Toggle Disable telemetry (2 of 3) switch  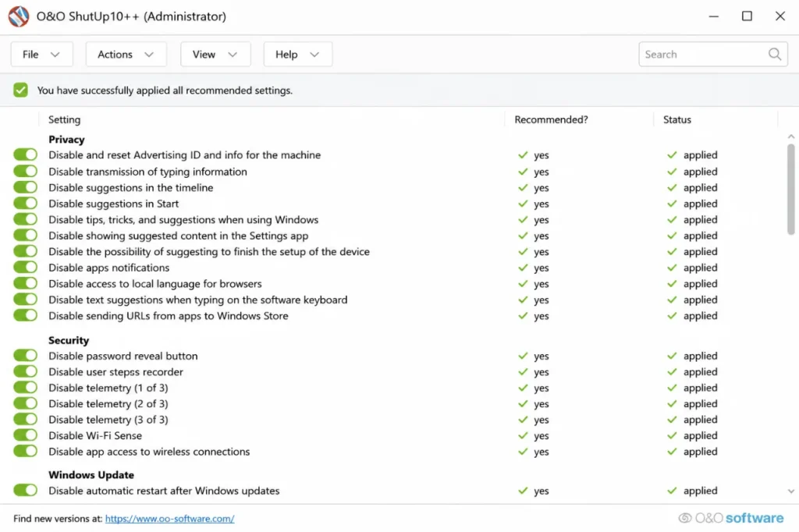tap(26, 403)
